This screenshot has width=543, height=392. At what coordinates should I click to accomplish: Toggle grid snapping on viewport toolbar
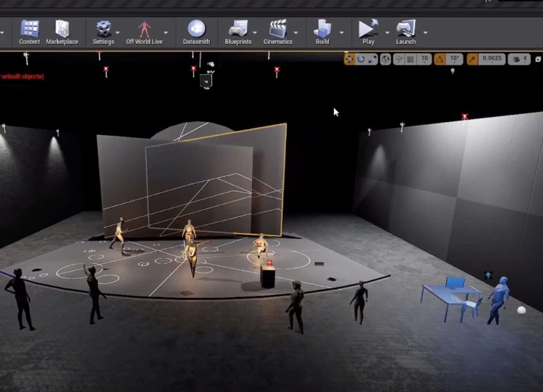tap(411, 59)
